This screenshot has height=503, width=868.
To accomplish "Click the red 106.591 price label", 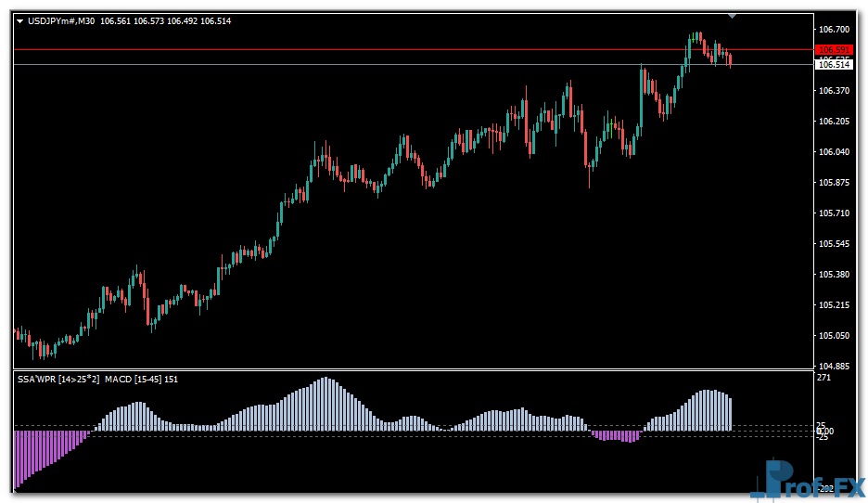I will (834, 50).
